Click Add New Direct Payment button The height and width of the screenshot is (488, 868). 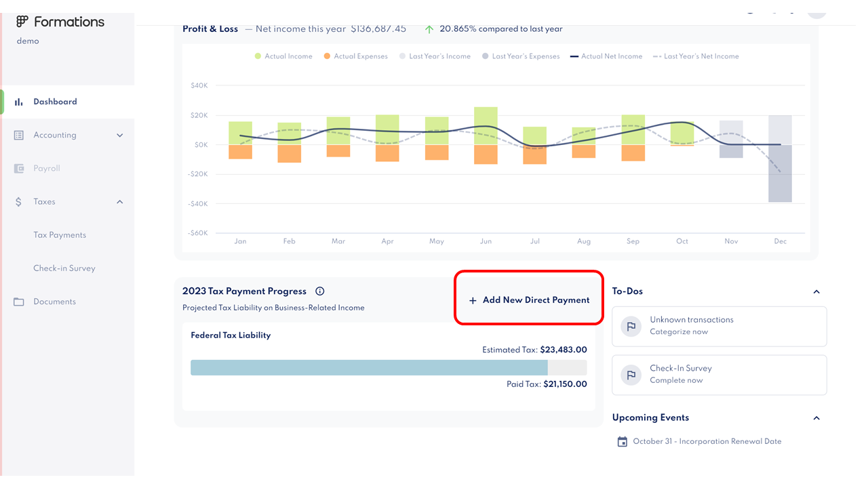coord(529,300)
